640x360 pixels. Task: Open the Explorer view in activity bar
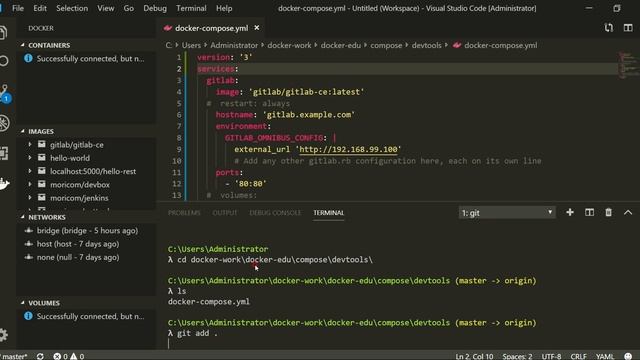click(3, 33)
